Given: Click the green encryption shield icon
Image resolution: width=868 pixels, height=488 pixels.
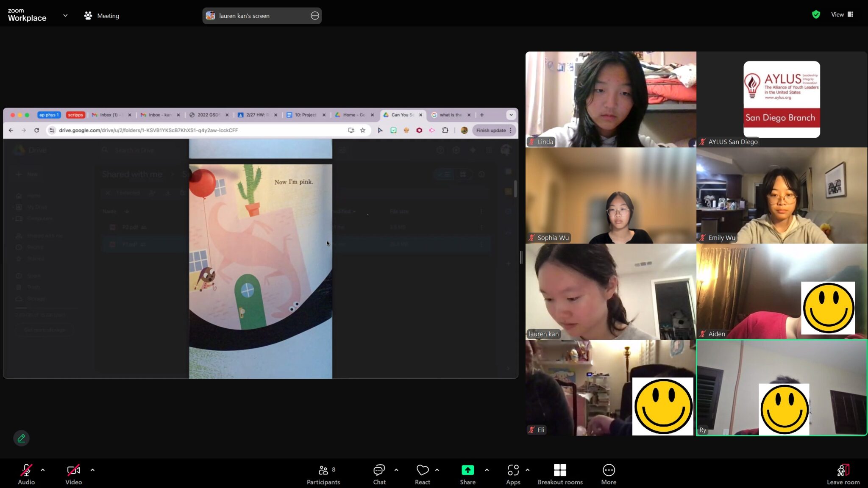Looking at the screenshot, I should (x=815, y=14).
